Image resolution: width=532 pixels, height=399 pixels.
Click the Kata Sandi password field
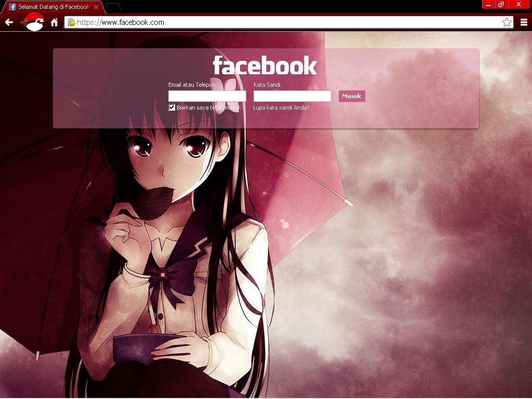coord(292,96)
